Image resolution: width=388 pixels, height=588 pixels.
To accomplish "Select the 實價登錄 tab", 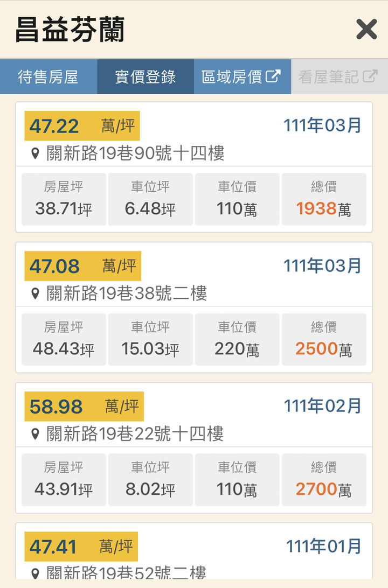I will (x=145, y=76).
